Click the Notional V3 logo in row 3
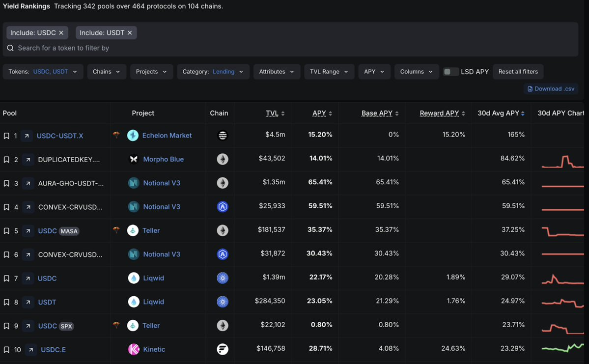589x364 pixels. click(x=134, y=183)
